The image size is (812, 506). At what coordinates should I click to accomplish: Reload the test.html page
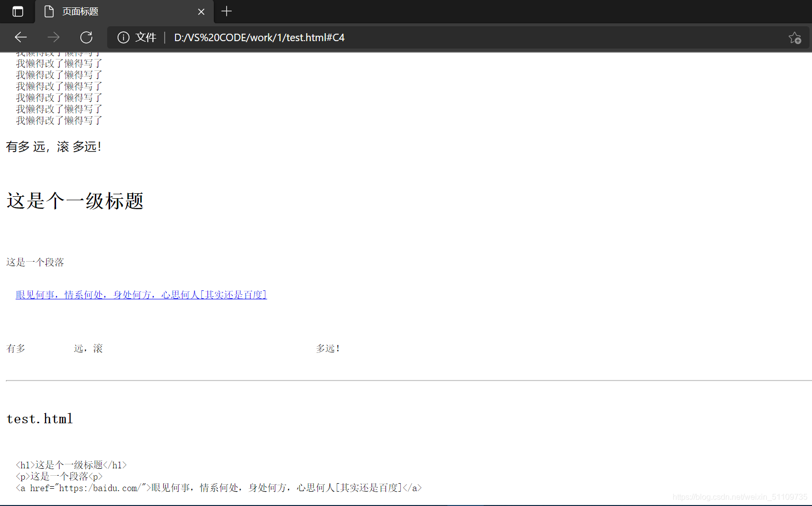coord(86,37)
